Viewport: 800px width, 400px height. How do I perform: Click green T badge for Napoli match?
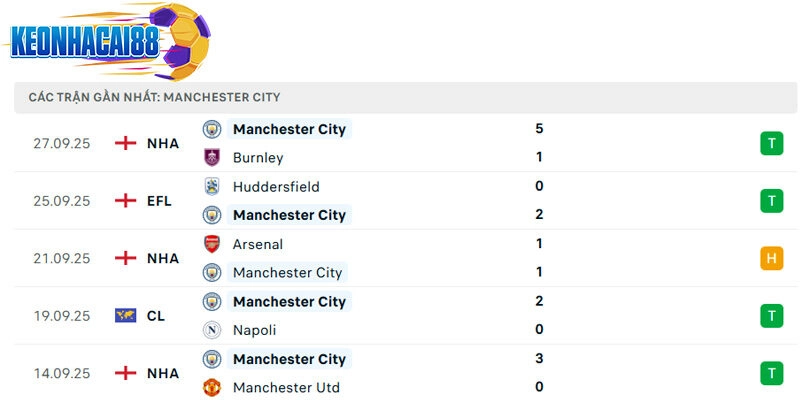pos(770,316)
